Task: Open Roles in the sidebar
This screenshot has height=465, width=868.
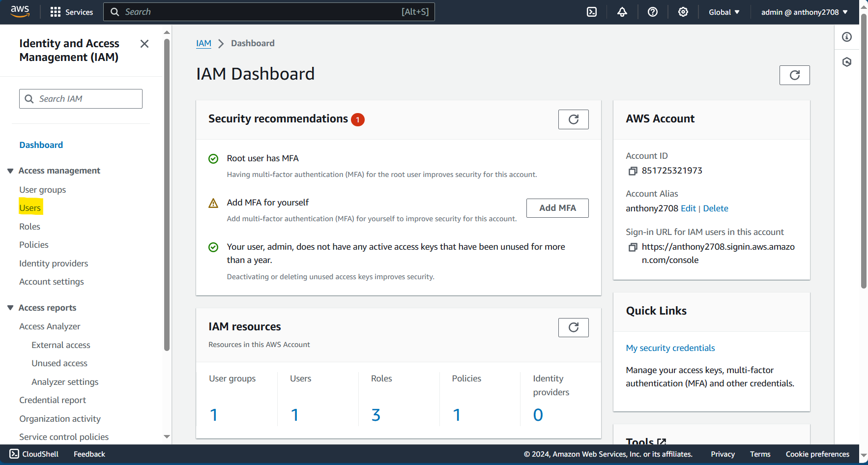Action: click(x=29, y=227)
